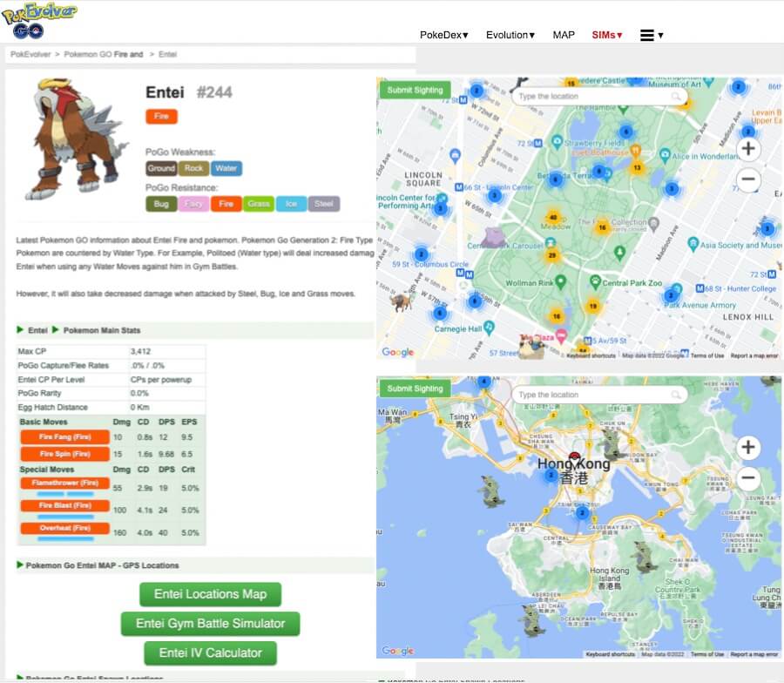
Task: Focus the location search field on Central Park map
Action: pos(599,96)
